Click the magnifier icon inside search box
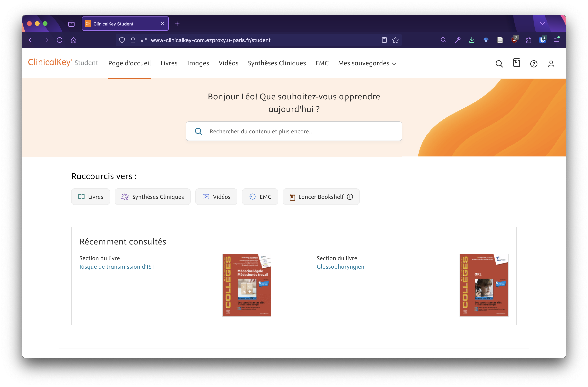The width and height of the screenshot is (588, 387). click(x=199, y=131)
